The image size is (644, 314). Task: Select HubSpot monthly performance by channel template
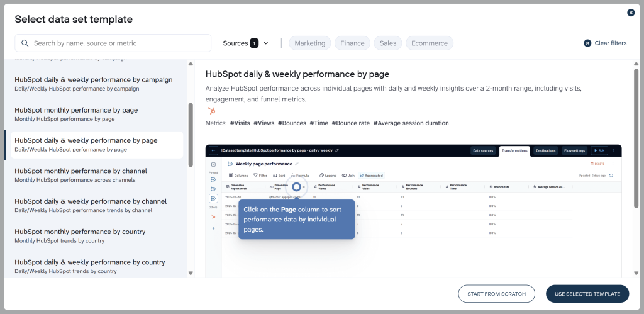[97, 175]
